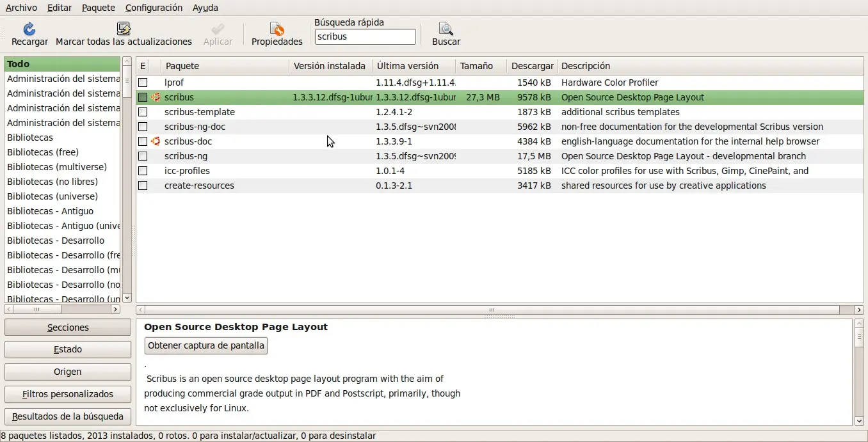Click the 9578 kB download size
This screenshot has width=868, height=442.
click(534, 97)
